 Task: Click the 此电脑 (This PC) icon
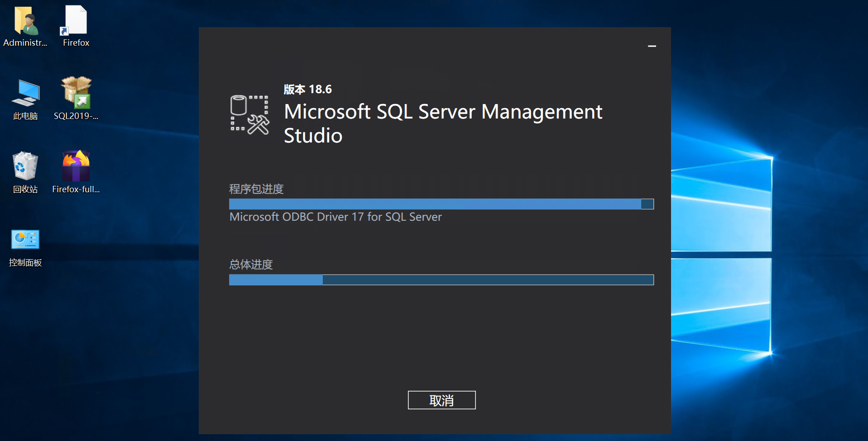coord(25,93)
